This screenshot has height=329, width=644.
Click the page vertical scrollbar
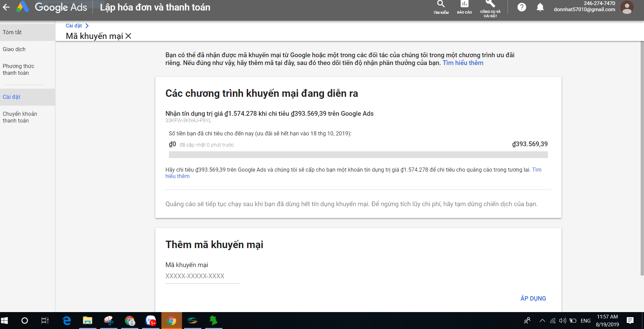(x=642, y=158)
